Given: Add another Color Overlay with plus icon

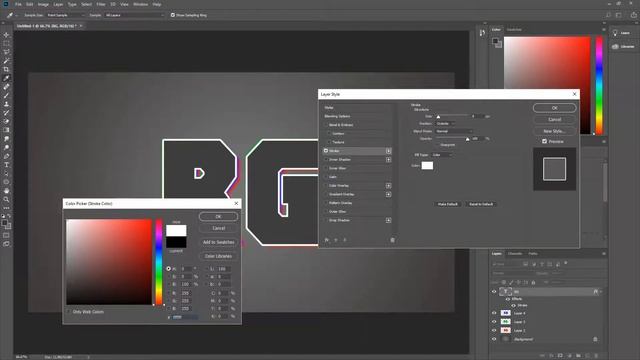Looking at the screenshot, I should click(x=388, y=186).
